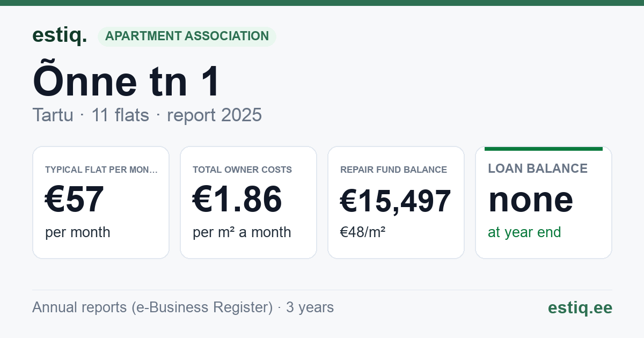Click the 'none' loan value
644x338 pixels.
(531, 200)
